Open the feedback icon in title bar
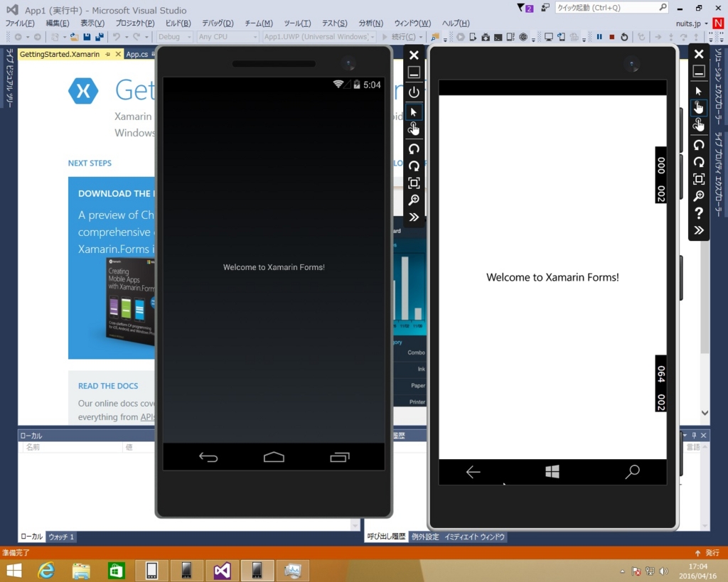Screen dimensions: 728x582 (x=545, y=8)
